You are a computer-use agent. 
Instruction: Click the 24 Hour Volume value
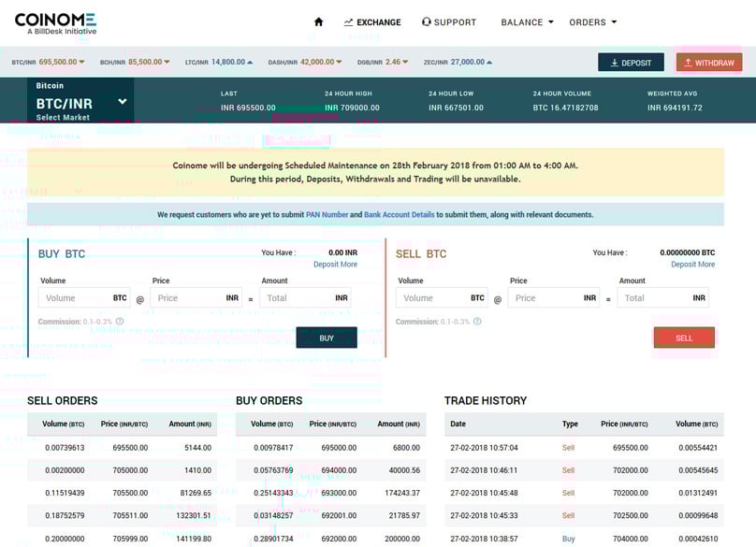click(x=565, y=108)
